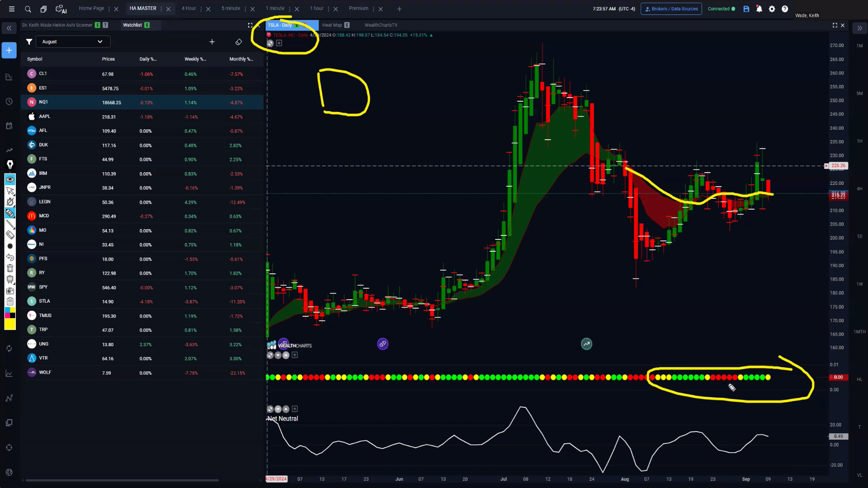
Task: Toggle TESLA price indicator visibility icon
Action: [270, 43]
